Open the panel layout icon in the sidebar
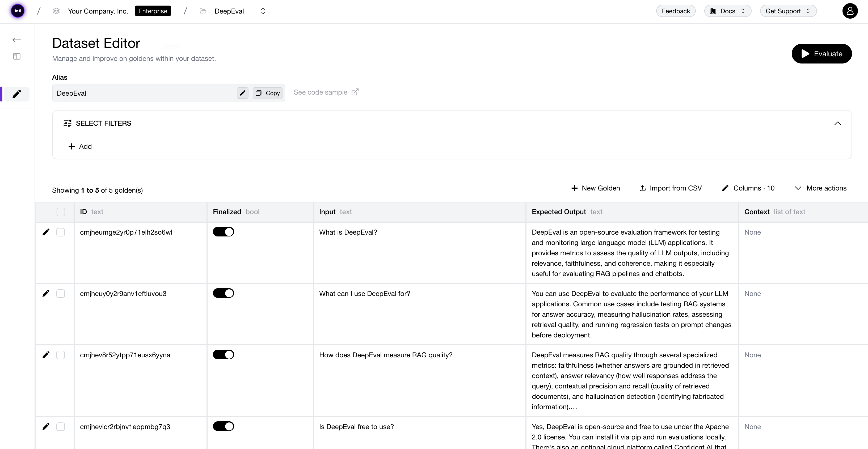The height and width of the screenshot is (449, 868). tap(16, 56)
